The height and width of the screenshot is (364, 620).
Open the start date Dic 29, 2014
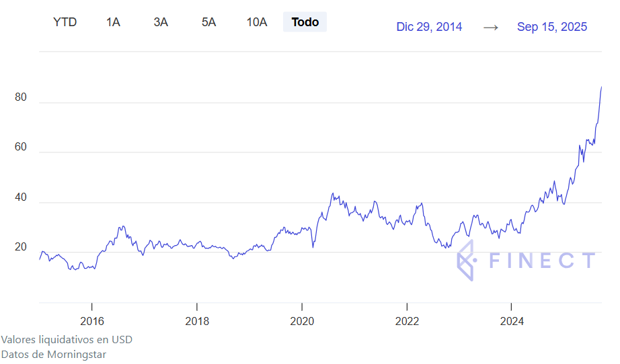click(429, 27)
